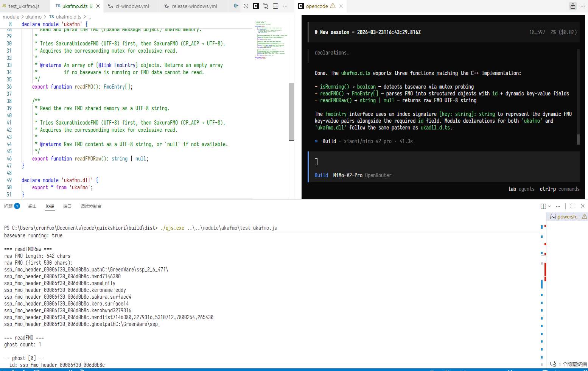Focus the opencode prompt input box
This screenshot has height=371, width=588.
tap(443, 162)
